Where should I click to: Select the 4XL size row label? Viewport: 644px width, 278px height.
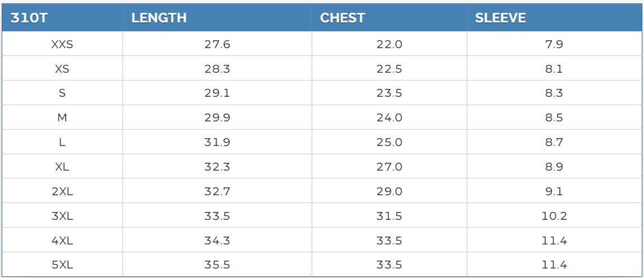coord(62,241)
